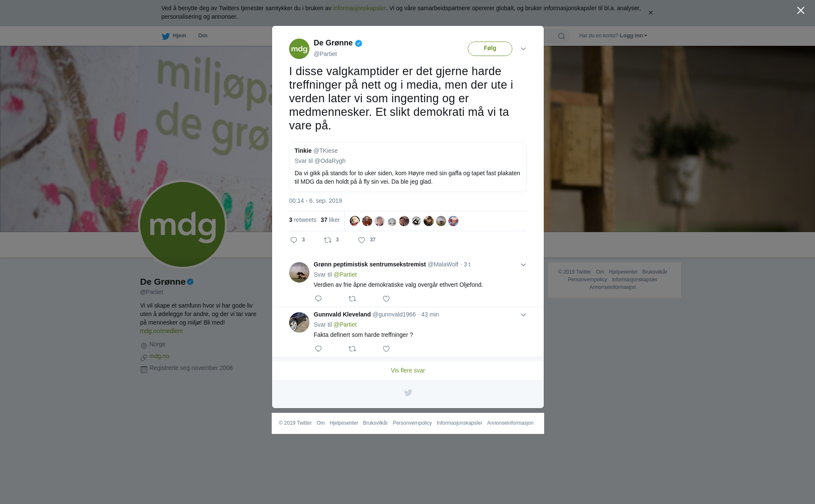The height and width of the screenshot is (504, 815).
Task: Like the main tweet with heart icon
Action: coord(362,240)
